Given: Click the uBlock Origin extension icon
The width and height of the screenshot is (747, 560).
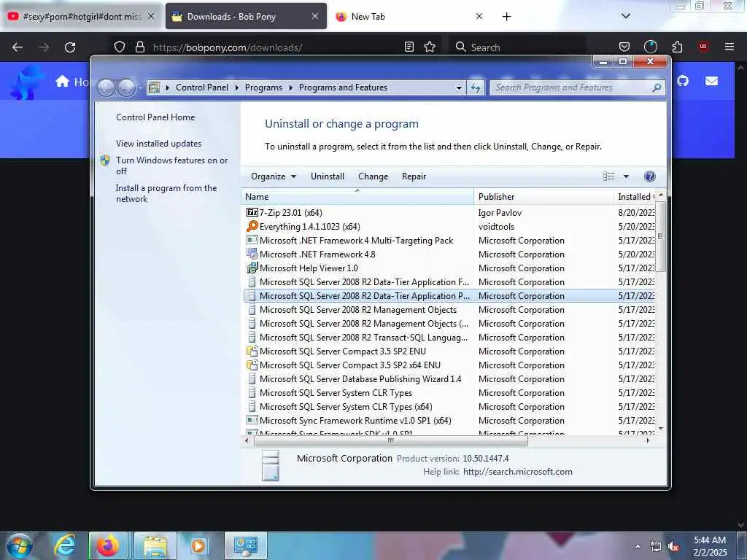Looking at the screenshot, I should (x=703, y=47).
